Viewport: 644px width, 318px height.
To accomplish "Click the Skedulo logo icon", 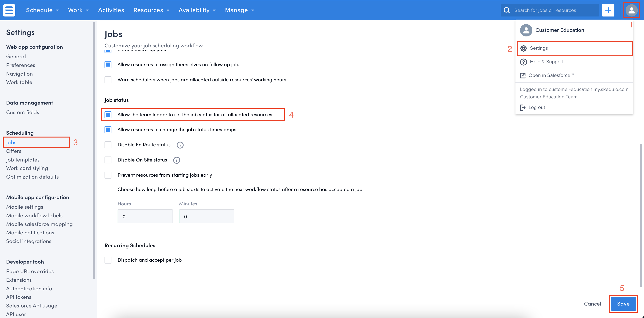I will coord(9,10).
